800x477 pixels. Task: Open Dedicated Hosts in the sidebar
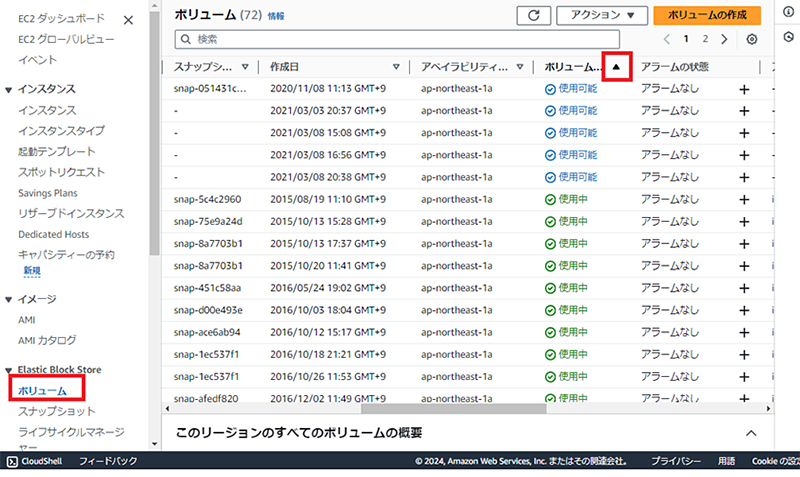pyautogui.click(x=54, y=234)
